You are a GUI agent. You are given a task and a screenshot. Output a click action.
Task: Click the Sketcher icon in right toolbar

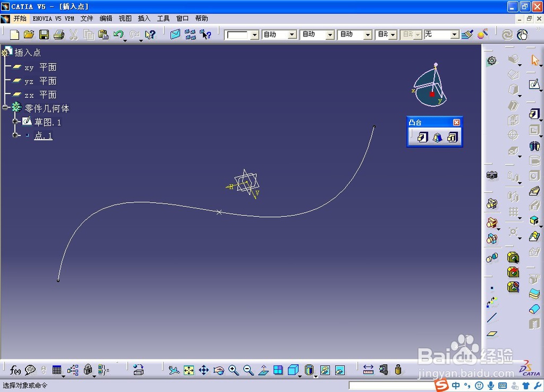tap(534, 84)
